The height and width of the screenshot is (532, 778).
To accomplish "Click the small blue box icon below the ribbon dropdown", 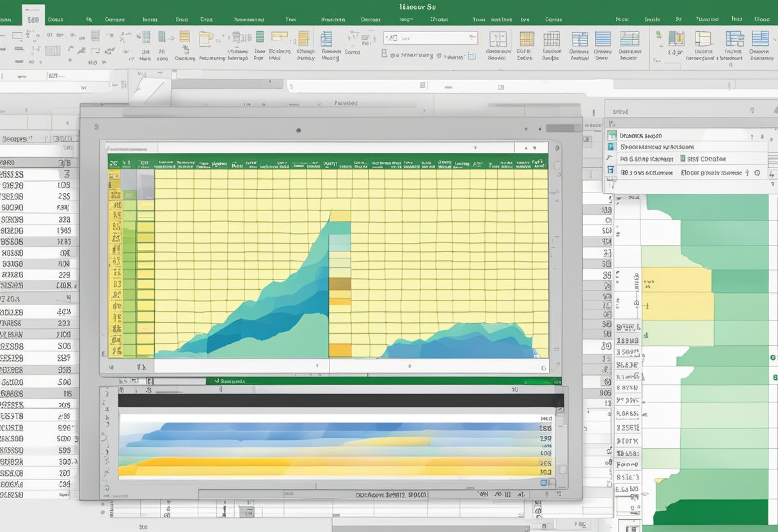I will pyautogui.click(x=472, y=56).
